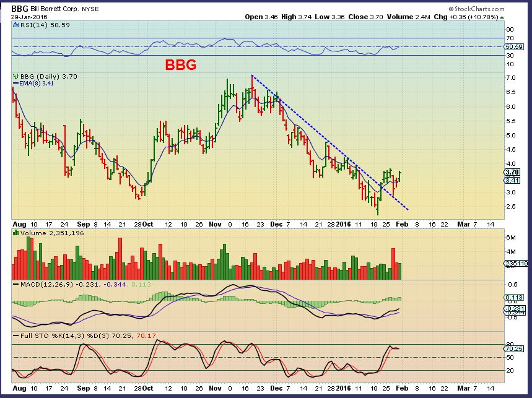
Task: Click the 29-Jan-2016 date label
Action: pyautogui.click(x=29, y=17)
